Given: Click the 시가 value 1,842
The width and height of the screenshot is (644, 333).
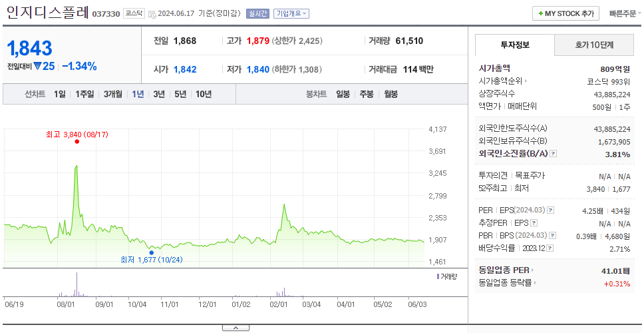Looking at the screenshot, I should tap(185, 70).
